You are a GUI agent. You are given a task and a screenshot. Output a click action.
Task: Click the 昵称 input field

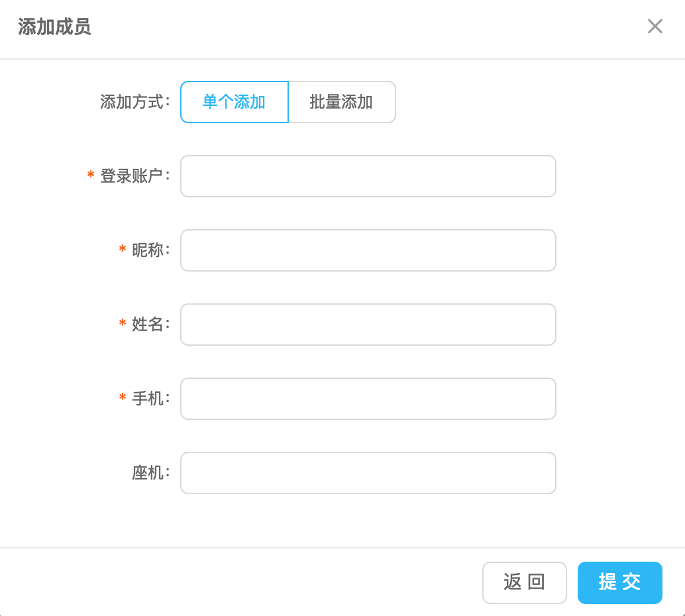[368, 250]
